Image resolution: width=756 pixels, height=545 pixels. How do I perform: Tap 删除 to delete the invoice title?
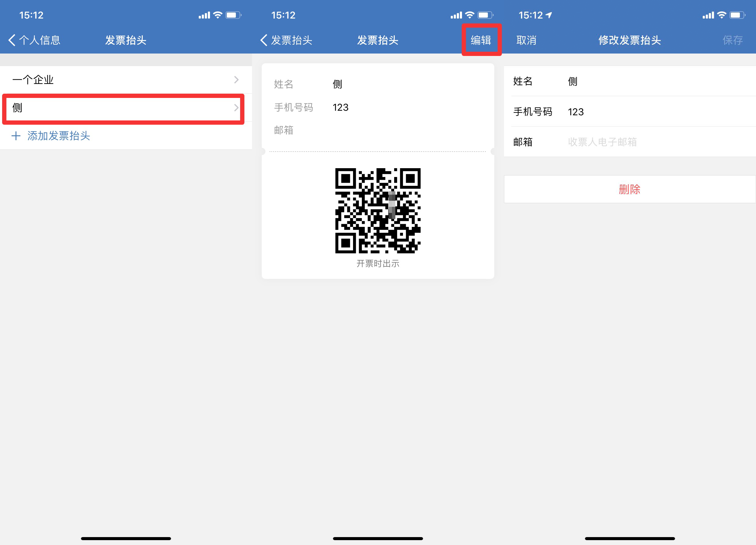(630, 189)
